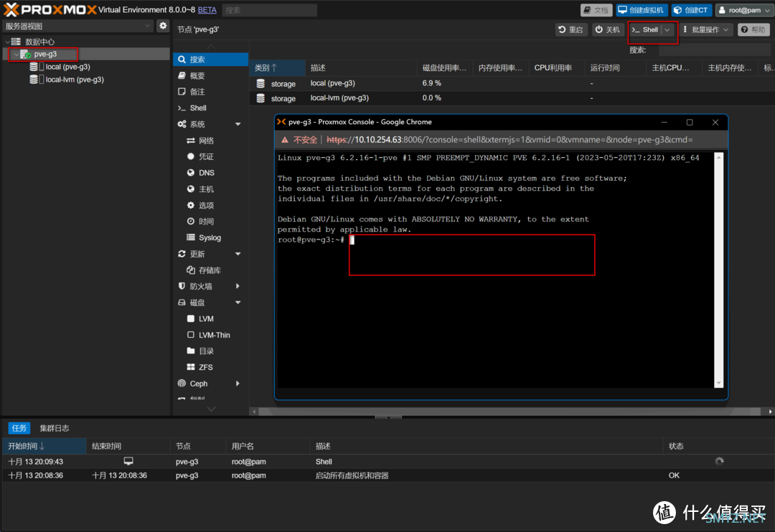This screenshot has width=775, height=532.
Task: Click the terminal scrollbar down arrow
Action: (719, 384)
